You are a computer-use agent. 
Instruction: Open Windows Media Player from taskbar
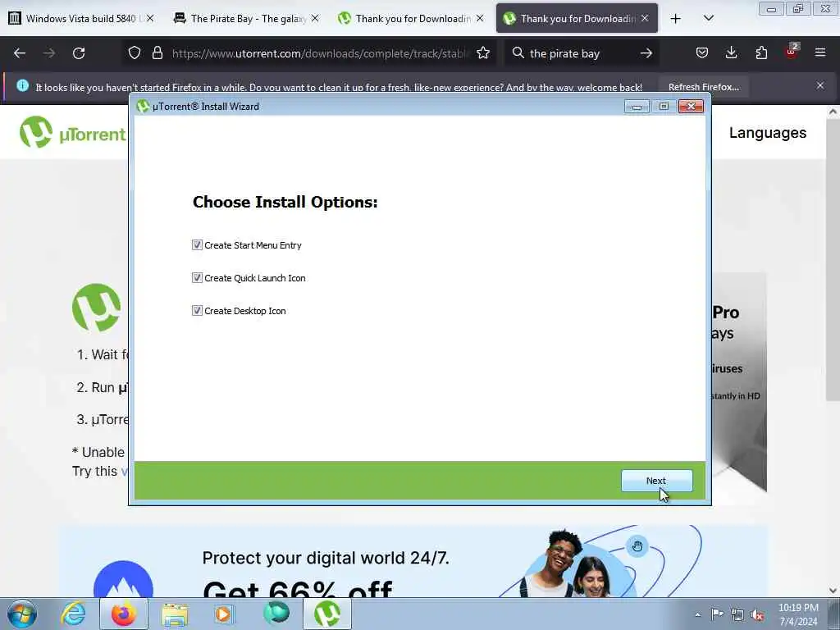(x=224, y=614)
